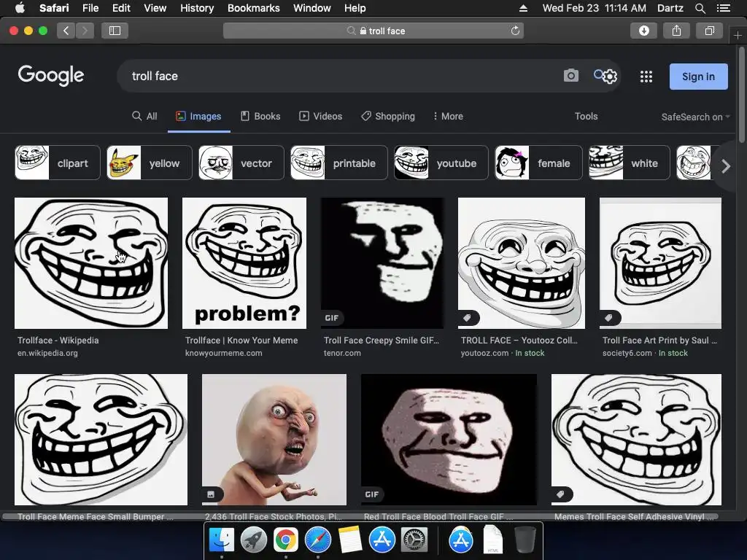Open Notes from the Dock
Screen dimensions: 747x560
(350, 540)
